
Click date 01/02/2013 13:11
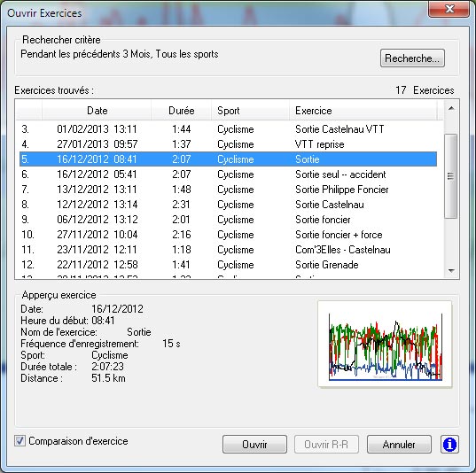[x=98, y=129]
